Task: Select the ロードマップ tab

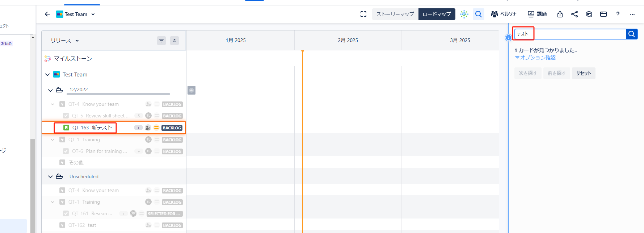Action: (x=437, y=14)
